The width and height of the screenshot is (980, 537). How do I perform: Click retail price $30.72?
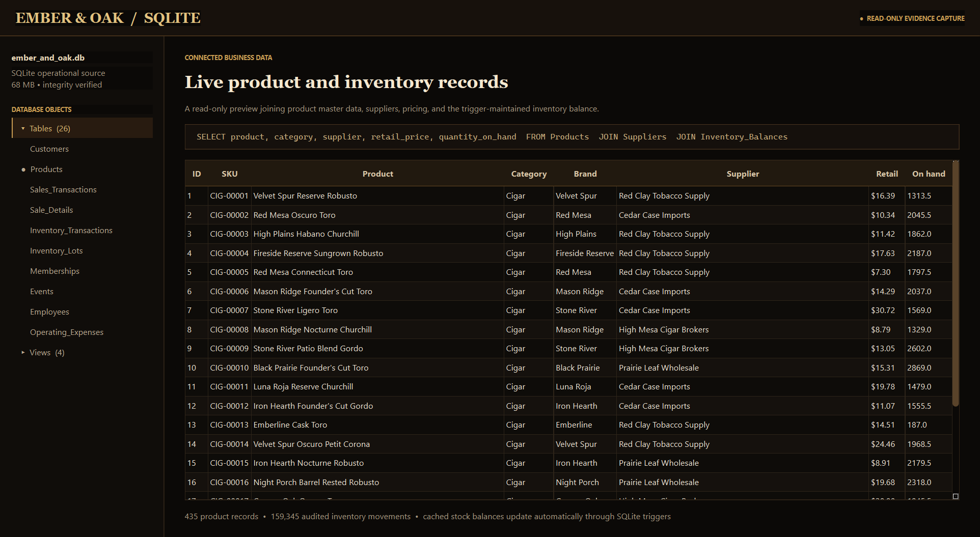click(x=887, y=310)
